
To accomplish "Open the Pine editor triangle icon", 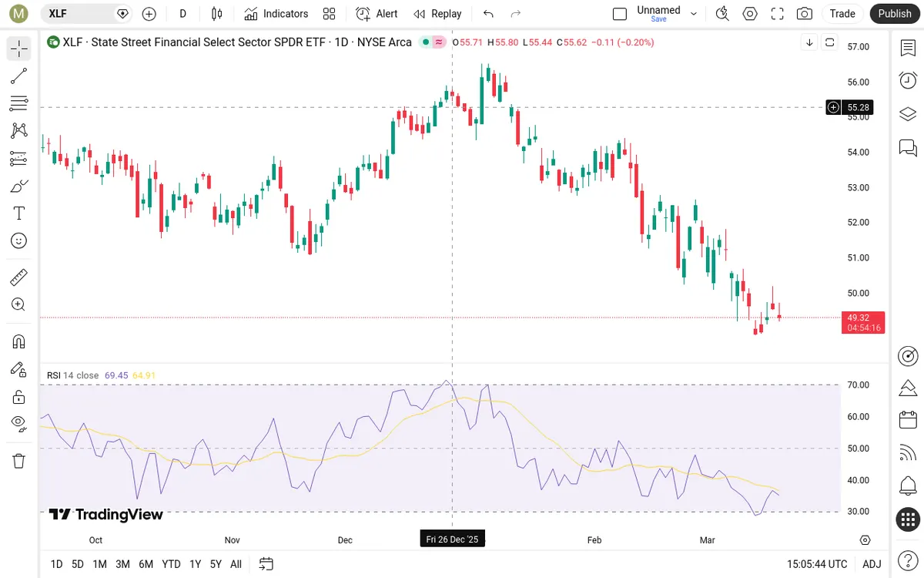I will [908, 387].
